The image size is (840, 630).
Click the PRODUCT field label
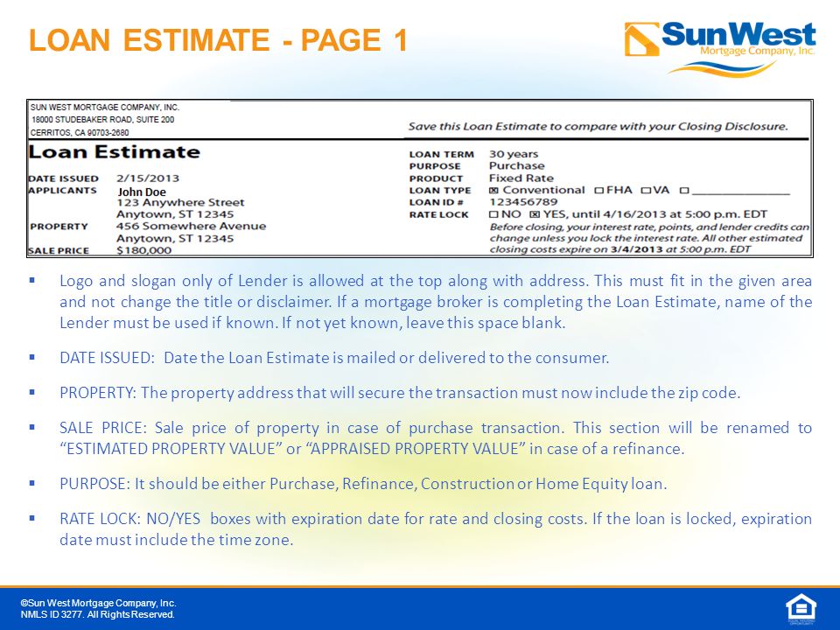436,178
